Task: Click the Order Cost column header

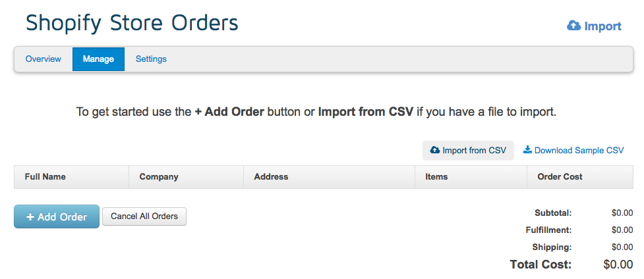Action: (560, 177)
